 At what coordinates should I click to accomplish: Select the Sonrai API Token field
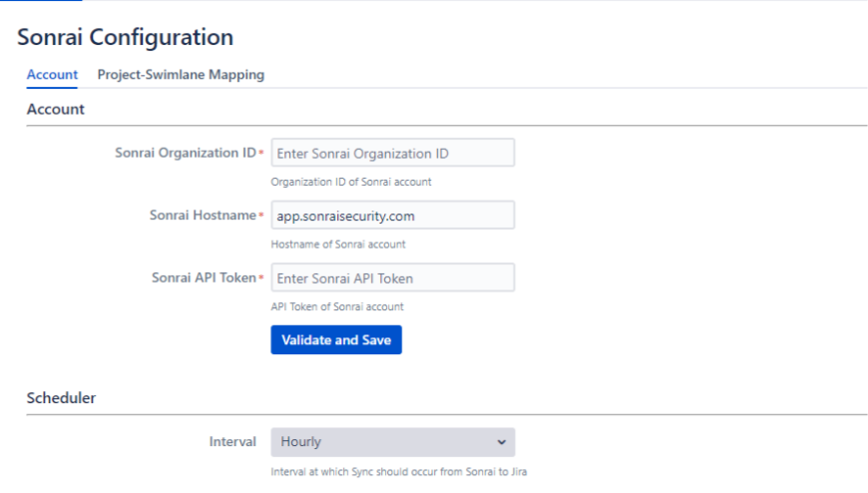click(x=392, y=278)
